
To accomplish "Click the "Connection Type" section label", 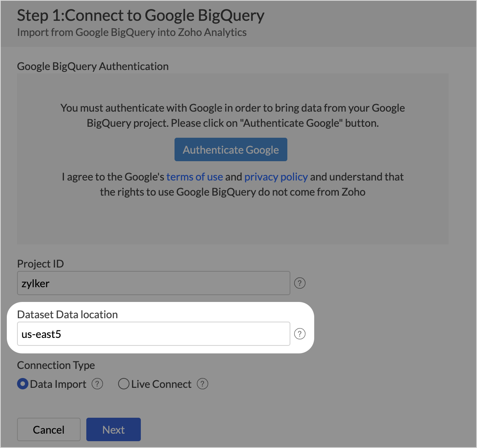I will [56, 365].
